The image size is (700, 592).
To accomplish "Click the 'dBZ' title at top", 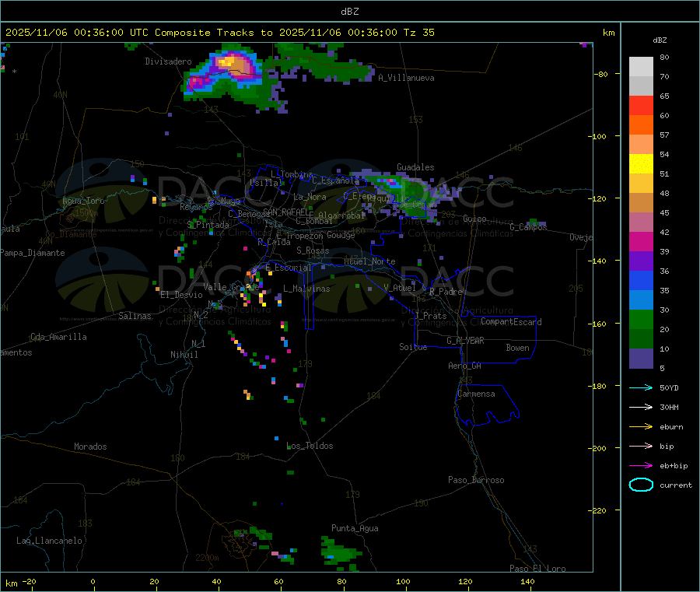I will coord(349,12).
